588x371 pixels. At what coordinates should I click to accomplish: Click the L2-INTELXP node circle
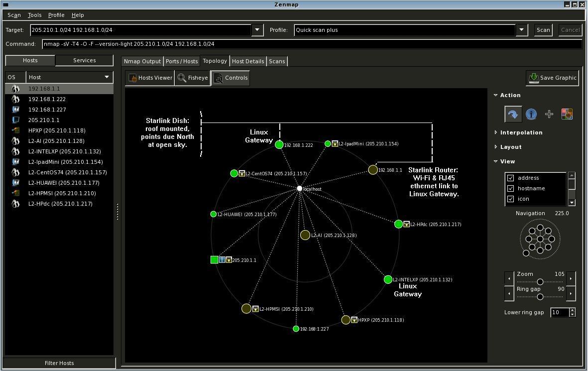pyautogui.click(x=388, y=279)
